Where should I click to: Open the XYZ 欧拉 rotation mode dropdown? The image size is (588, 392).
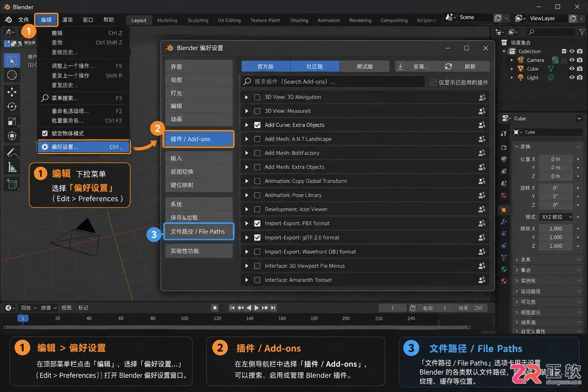coord(556,217)
